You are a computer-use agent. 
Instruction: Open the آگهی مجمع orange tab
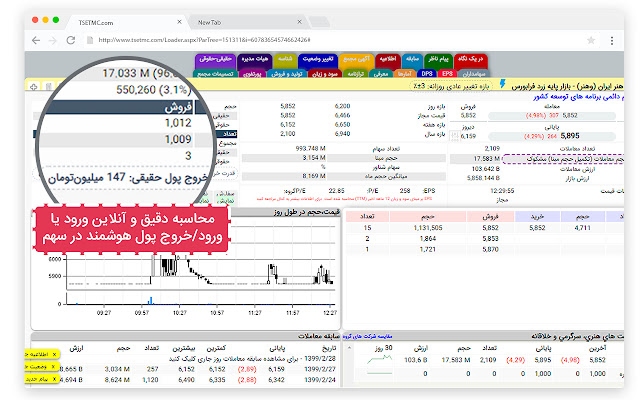tap(356, 59)
